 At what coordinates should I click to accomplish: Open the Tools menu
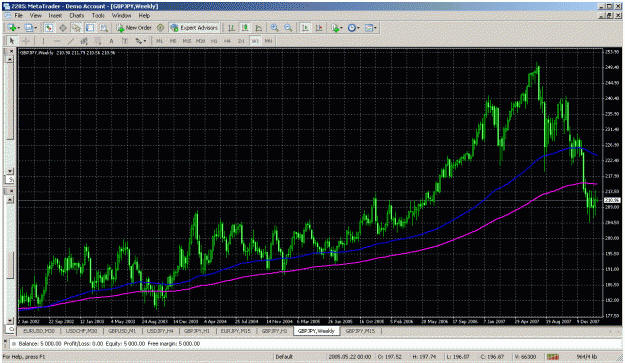pyautogui.click(x=98, y=16)
